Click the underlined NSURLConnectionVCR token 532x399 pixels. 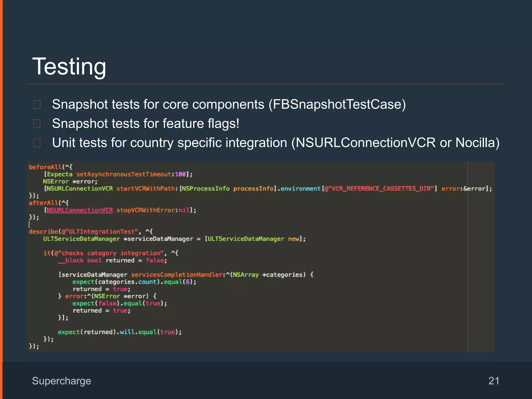(x=79, y=210)
